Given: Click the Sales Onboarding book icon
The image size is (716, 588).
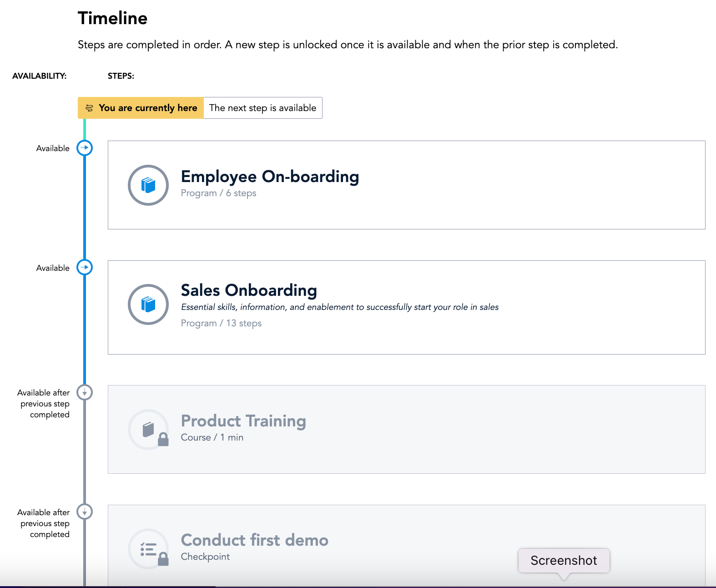Looking at the screenshot, I should 148,304.
